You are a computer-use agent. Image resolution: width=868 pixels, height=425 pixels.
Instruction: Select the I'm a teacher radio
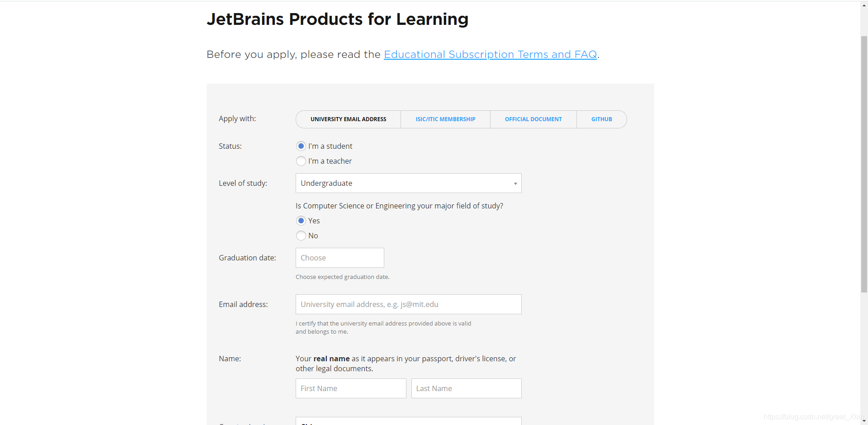pos(301,161)
